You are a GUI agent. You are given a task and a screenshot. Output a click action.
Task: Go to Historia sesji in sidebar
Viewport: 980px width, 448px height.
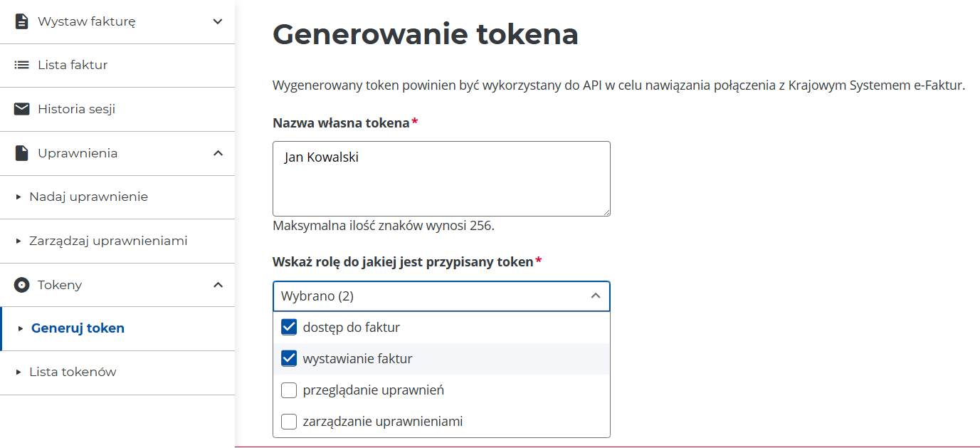coord(76,109)
